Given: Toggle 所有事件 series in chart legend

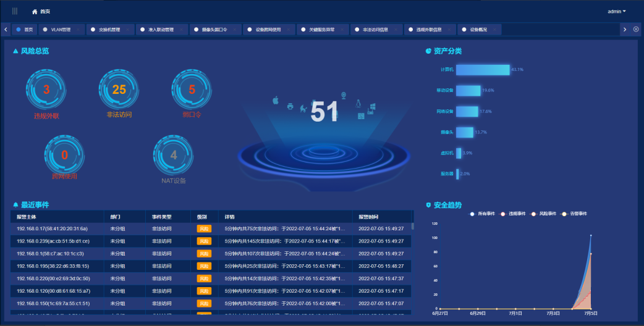Looking at the screenshot, I should click(x=482, y=214).
